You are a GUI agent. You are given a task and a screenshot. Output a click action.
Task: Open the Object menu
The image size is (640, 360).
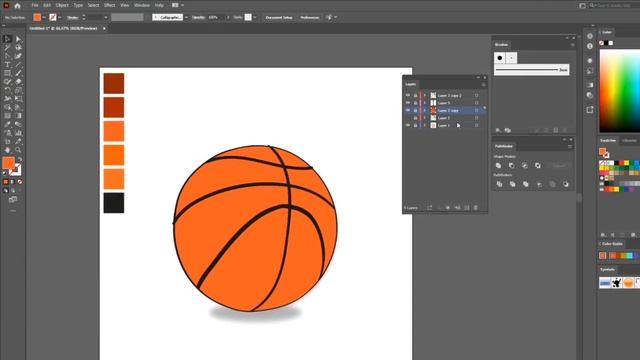[62, 5]
